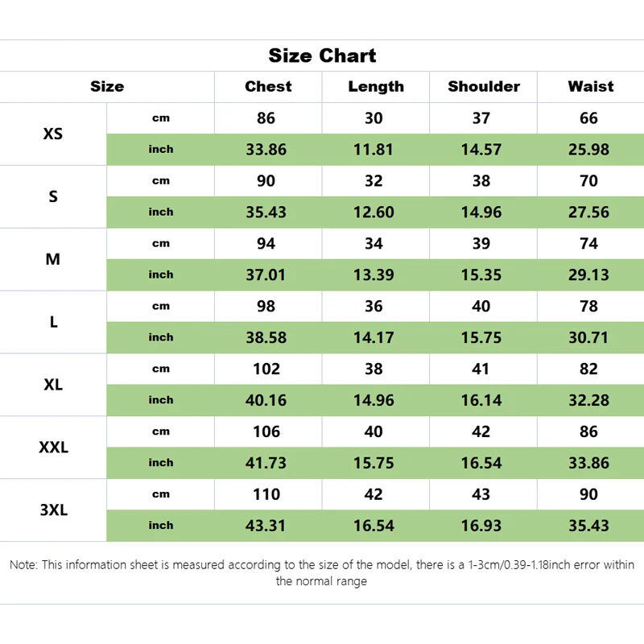Viewport: 644px width, 644px height.
Task: Select the XXL size row label
Action: pos(53,448)
